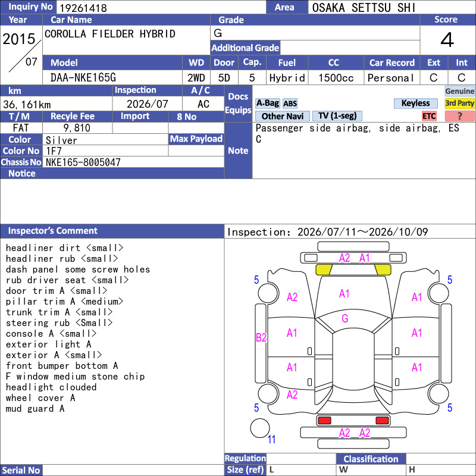Click the AC air conditioning value
Screen dimensions: 476x476
click(203, 104)
